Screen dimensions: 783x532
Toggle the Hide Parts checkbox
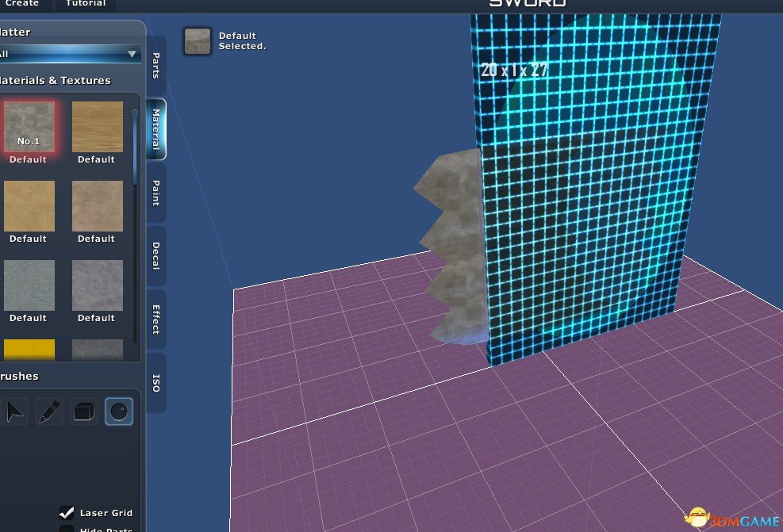pos(67,529)
